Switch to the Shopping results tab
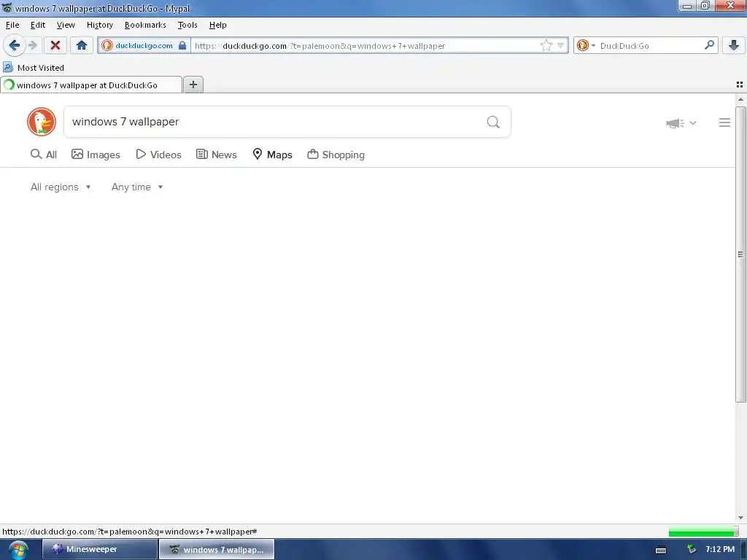Viewport: 747px width, 560px height. pos(336,155)
